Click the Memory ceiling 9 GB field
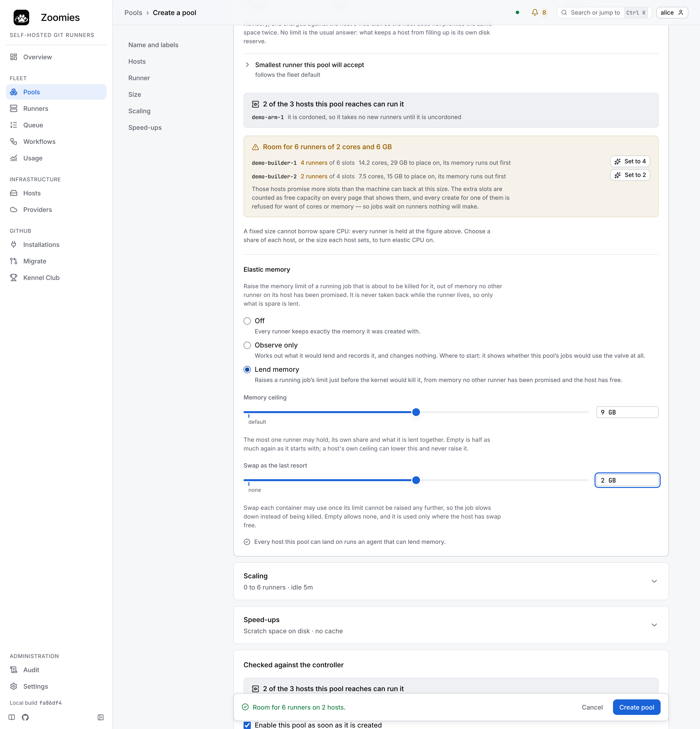 click(x=627, y=412)
